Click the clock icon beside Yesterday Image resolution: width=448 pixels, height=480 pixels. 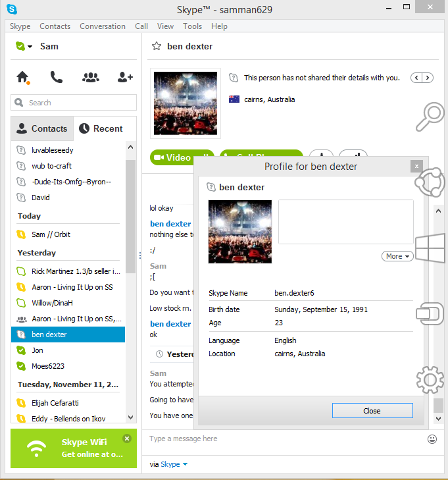(x=159, y=354)
